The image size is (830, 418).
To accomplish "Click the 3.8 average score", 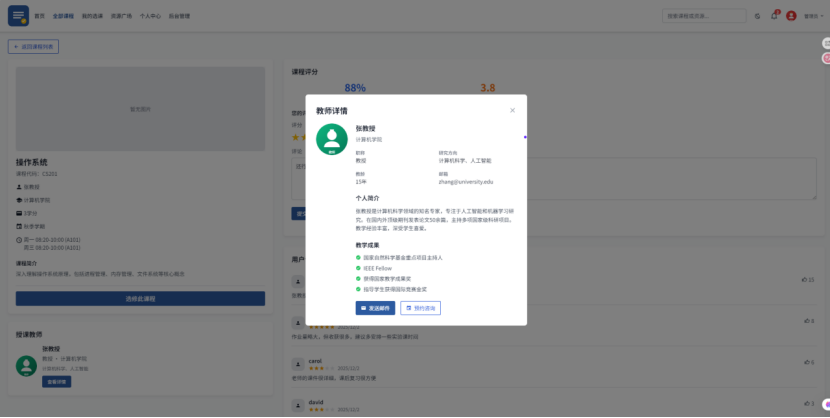I will tap(488, 88).
